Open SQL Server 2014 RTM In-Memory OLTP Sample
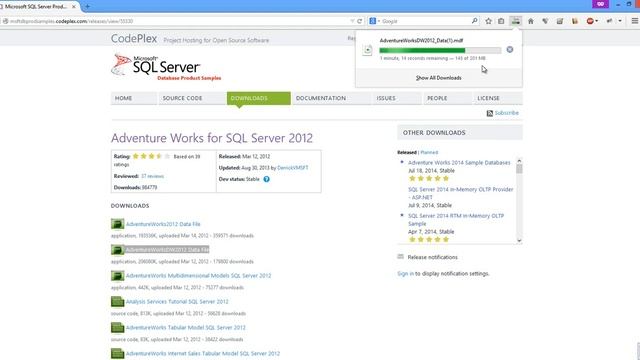This screenshot has height=360, width=640. [456, 220]
